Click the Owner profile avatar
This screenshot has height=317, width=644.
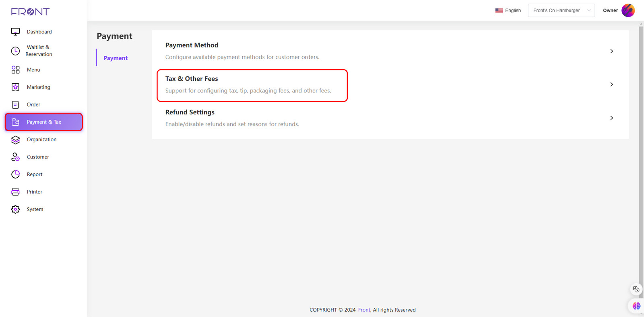(x=628, y=10)
